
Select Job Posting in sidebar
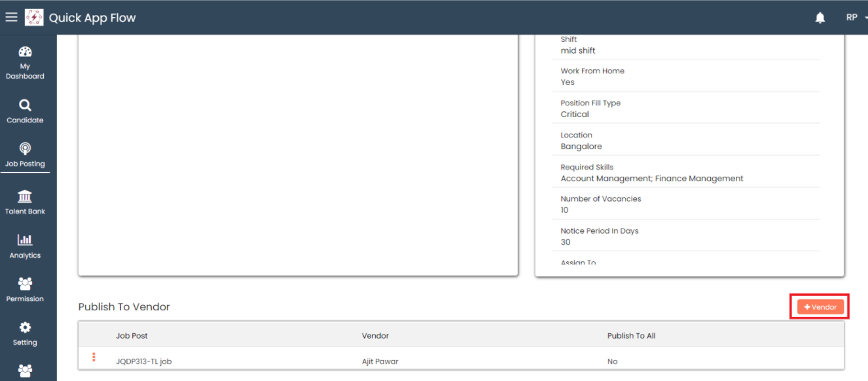pos(25,155)
